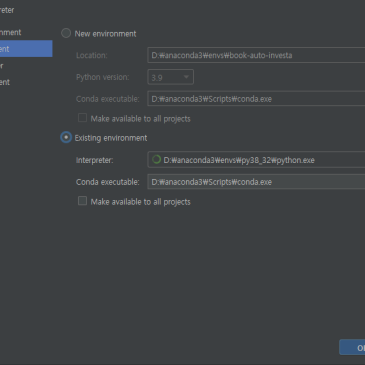The image size is (365, 365).
Task: Open the Interpreter path py38_32 python.exe dropdown
Action: point(256,160)
